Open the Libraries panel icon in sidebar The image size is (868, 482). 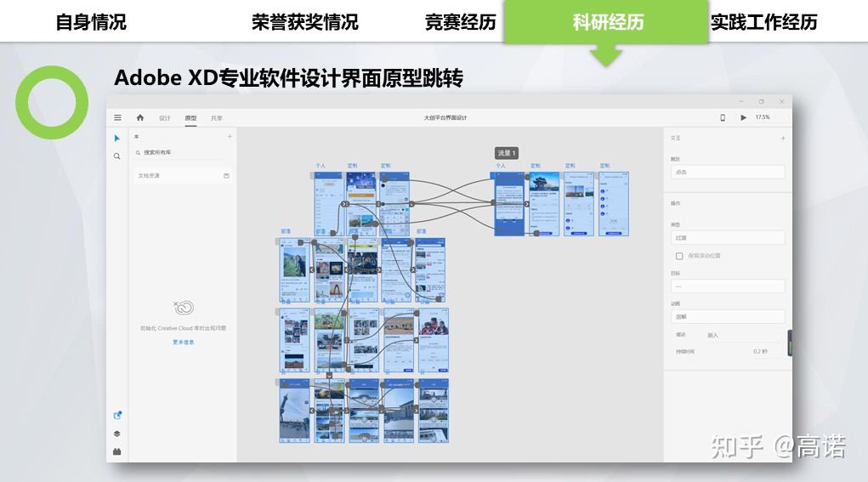tap(116, 415)
